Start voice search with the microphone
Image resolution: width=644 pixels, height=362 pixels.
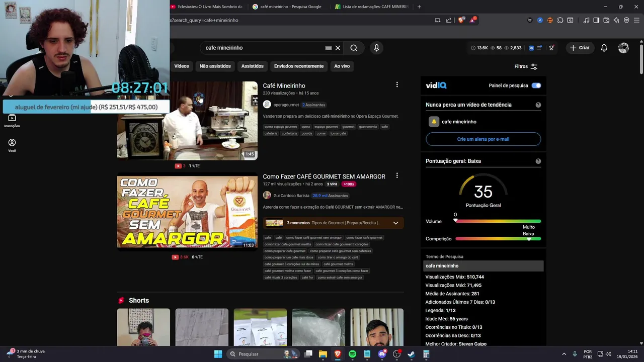(x=376, y=48)
